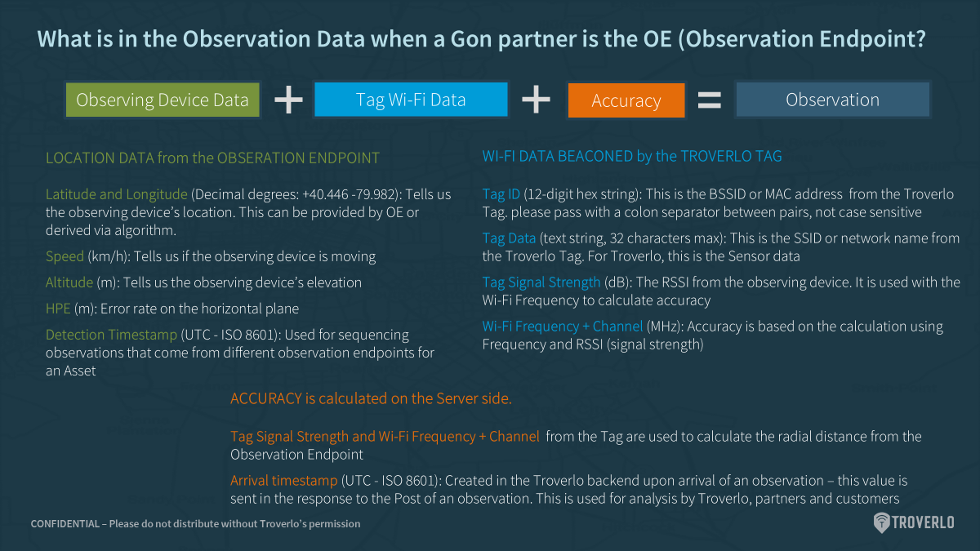Screen dimensions: 980x551
Task: Click the Detection Timestamp term
Action: [111, 335]
